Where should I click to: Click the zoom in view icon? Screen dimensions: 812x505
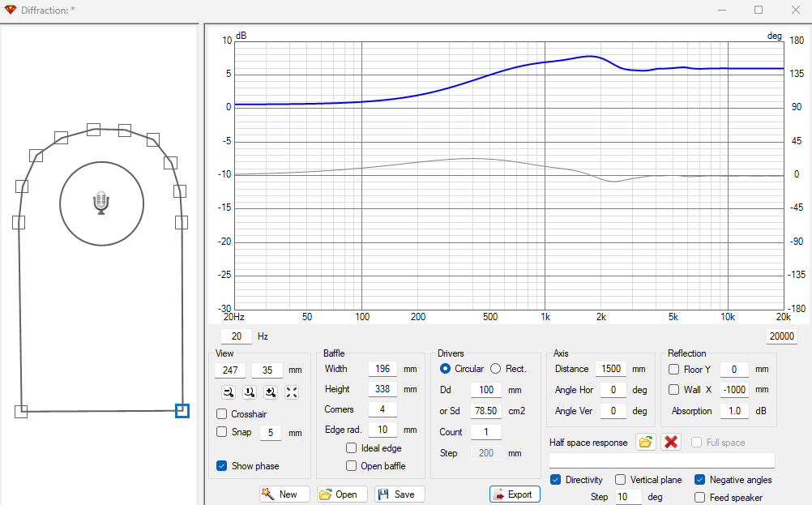point(271,392)
